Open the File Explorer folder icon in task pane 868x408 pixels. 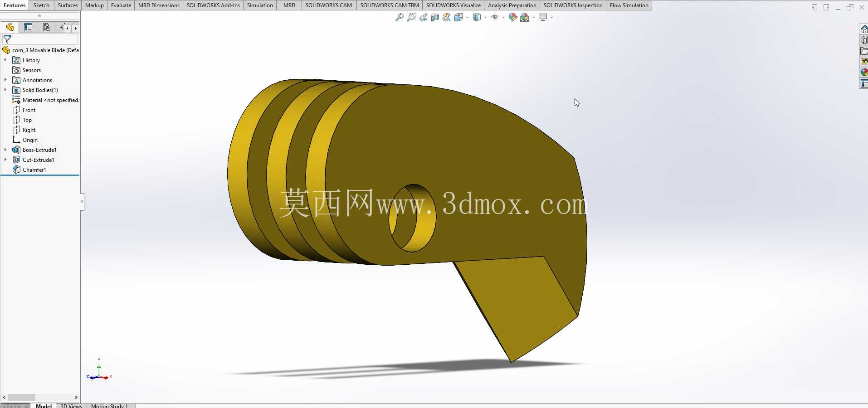coord(864,51)
